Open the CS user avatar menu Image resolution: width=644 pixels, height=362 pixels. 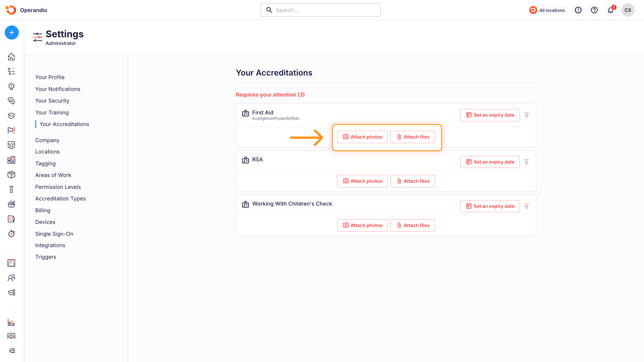[x=627, y=10]
